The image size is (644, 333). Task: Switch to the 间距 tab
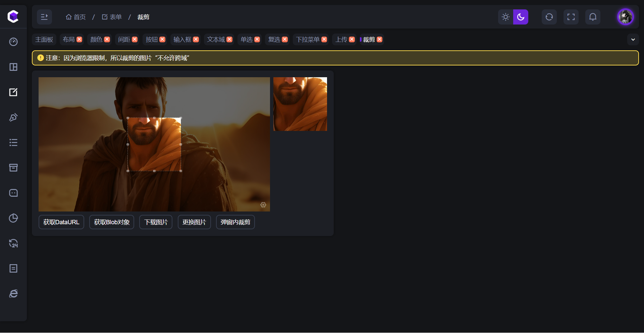coord(124,40)
